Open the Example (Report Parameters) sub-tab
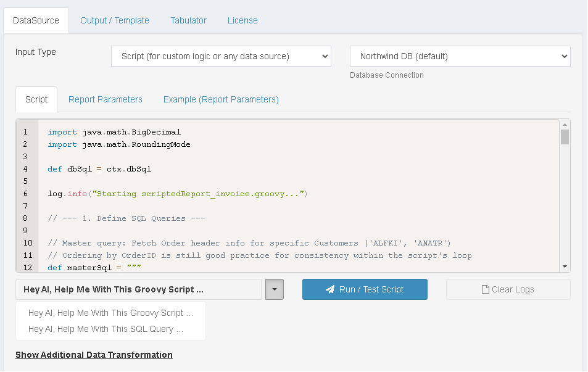The width and height of the screenshot is (588, 372). [x=221, y=99]
